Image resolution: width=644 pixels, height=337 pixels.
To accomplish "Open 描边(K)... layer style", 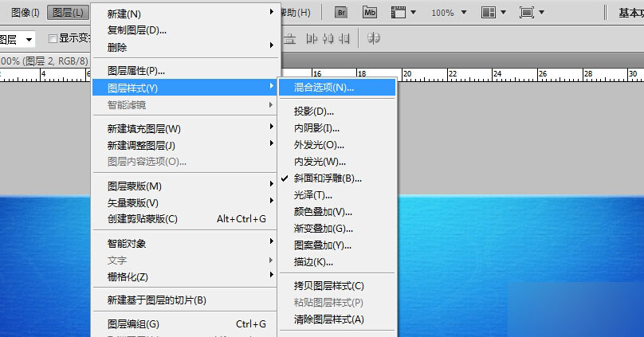I will [337, 262].
